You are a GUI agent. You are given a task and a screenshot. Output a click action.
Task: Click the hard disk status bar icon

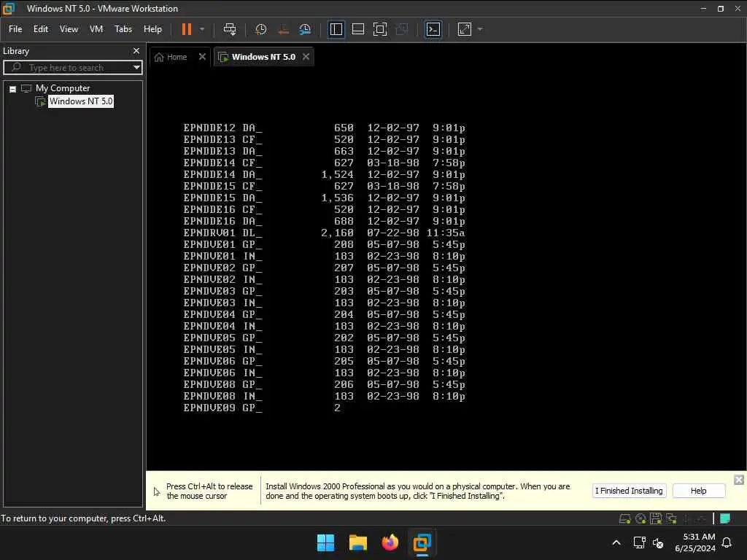click(x=624, y=518)
